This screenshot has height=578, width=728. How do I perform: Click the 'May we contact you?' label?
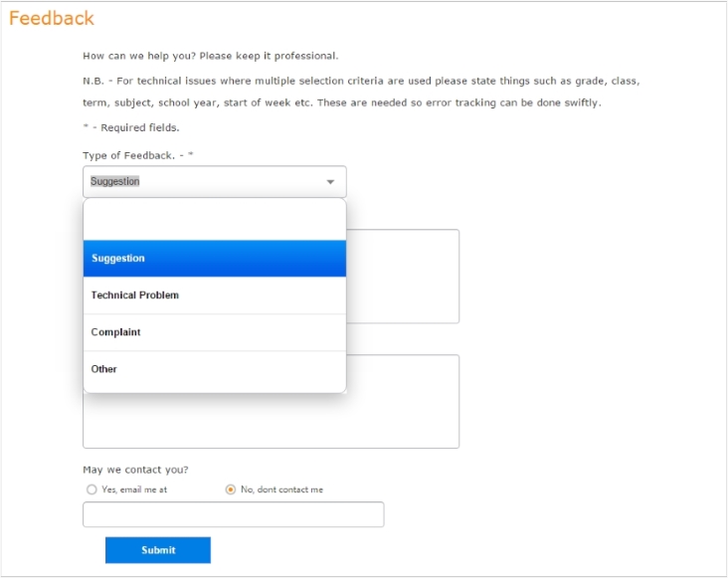(135, 470)
